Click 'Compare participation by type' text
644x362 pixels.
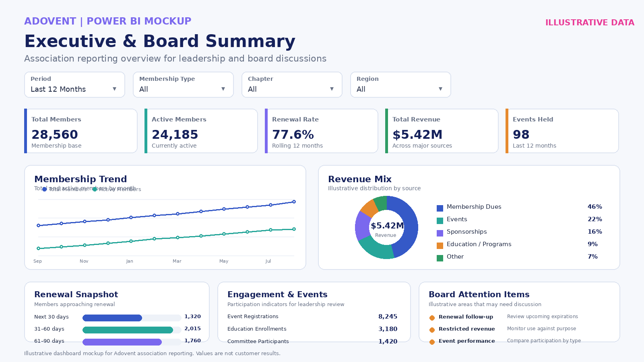pyautogui.click(x=544, y=341)
